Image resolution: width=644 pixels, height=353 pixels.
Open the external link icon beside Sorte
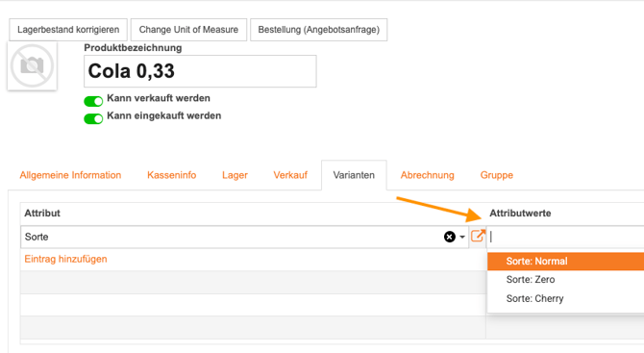478,236
